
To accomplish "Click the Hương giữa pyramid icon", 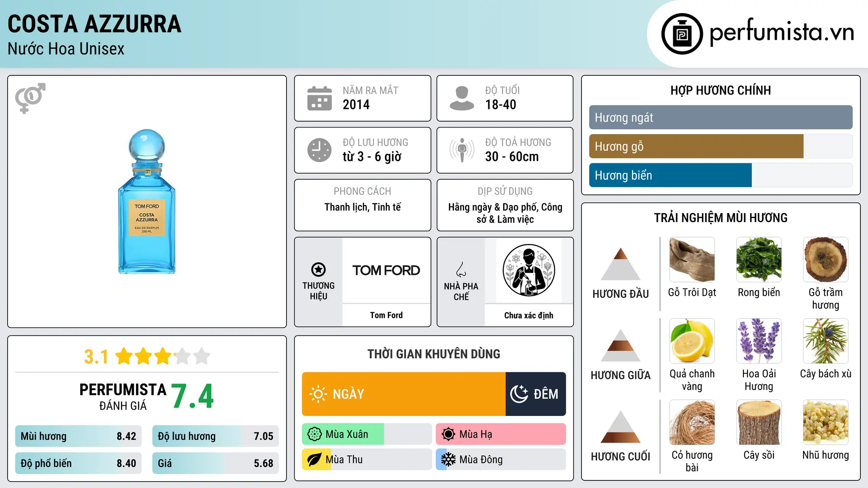I will coord(620,345).
